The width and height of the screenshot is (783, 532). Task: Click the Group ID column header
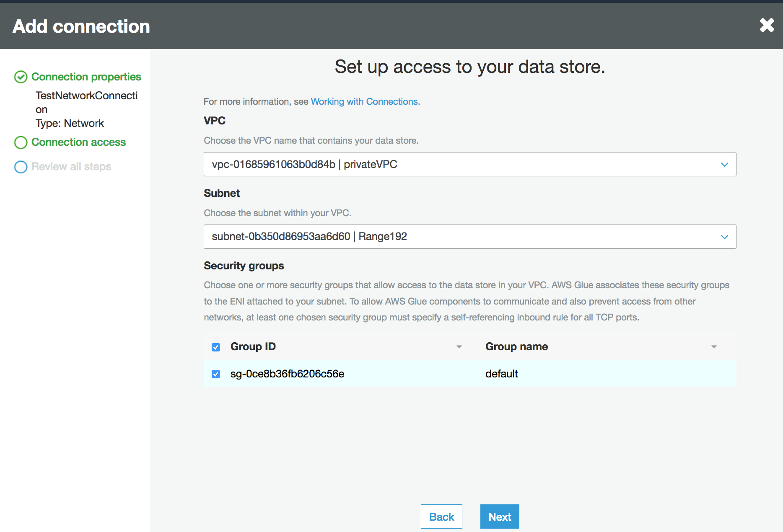tap(253, 347)
